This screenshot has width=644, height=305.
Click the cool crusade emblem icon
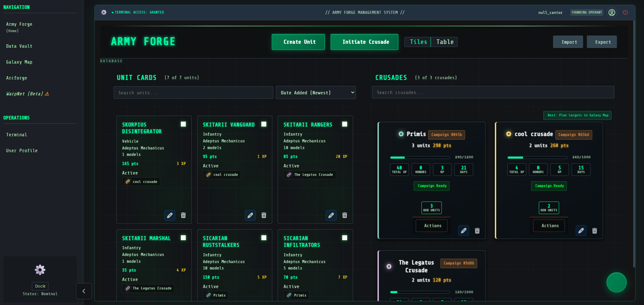509,134
